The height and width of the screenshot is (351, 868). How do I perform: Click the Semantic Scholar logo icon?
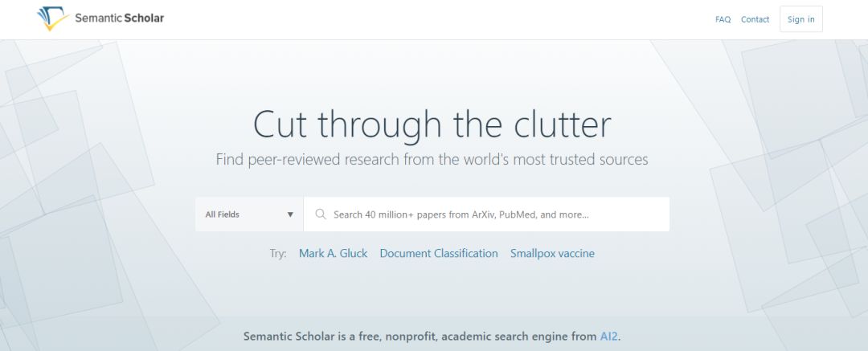pos(52,18)
